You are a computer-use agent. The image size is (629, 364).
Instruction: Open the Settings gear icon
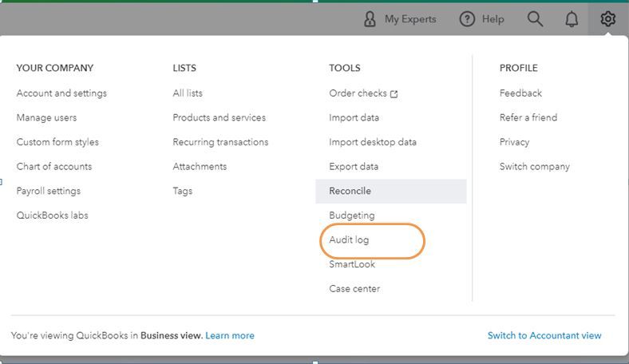click(607, 19)
